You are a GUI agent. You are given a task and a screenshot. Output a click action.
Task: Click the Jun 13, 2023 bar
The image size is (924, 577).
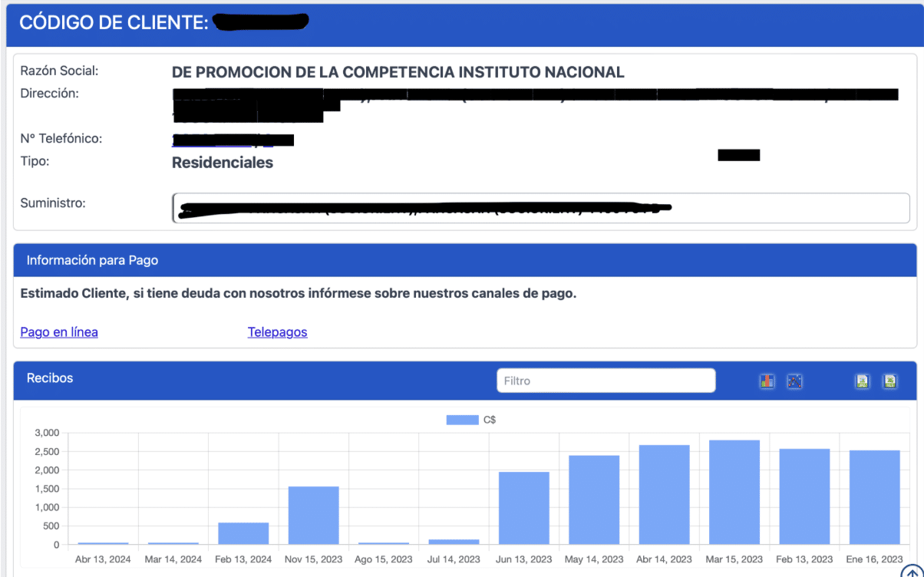tap(524, 508)
